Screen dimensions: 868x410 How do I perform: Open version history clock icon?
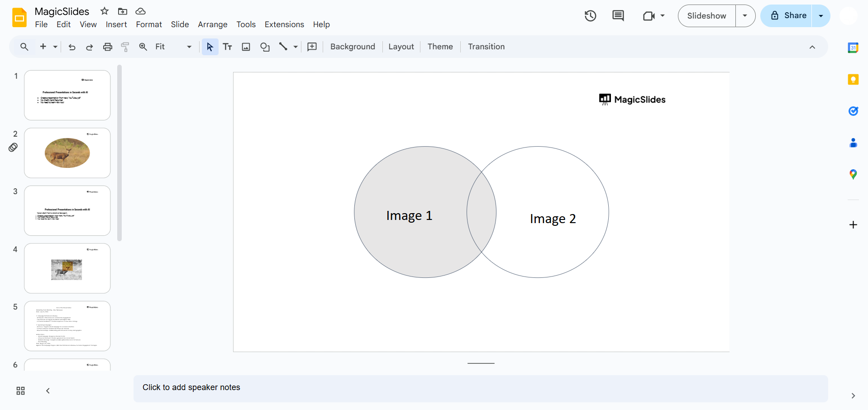coord(590,16)
